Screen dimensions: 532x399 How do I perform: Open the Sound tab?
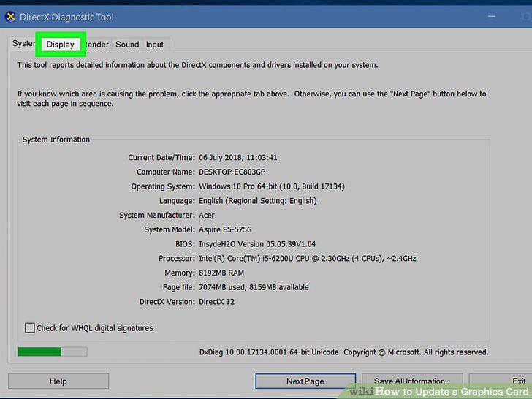tap(127, 45)
